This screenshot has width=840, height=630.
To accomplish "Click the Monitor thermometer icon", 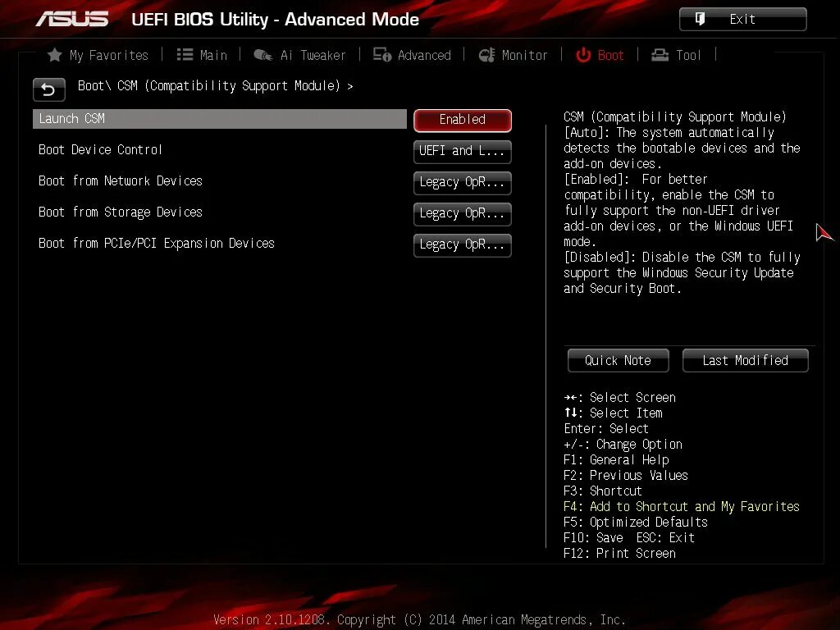I will [x=486, y=55].
